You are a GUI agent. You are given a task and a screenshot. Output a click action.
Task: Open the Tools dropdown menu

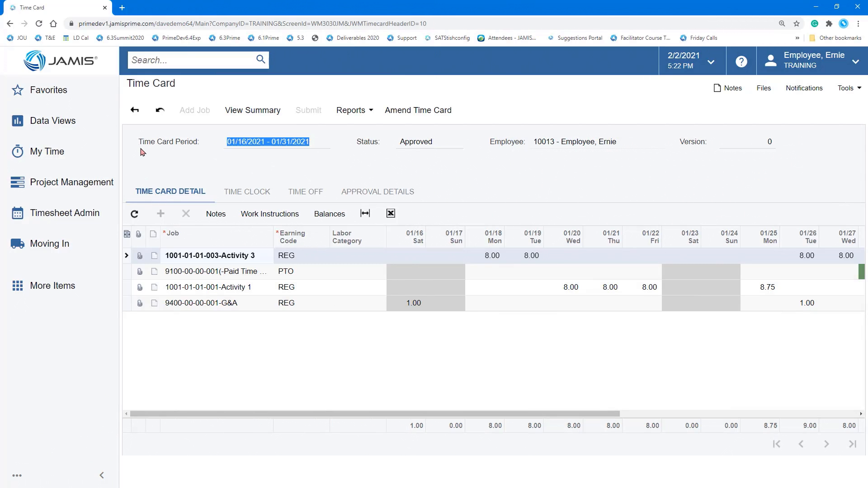pos(849,88)
